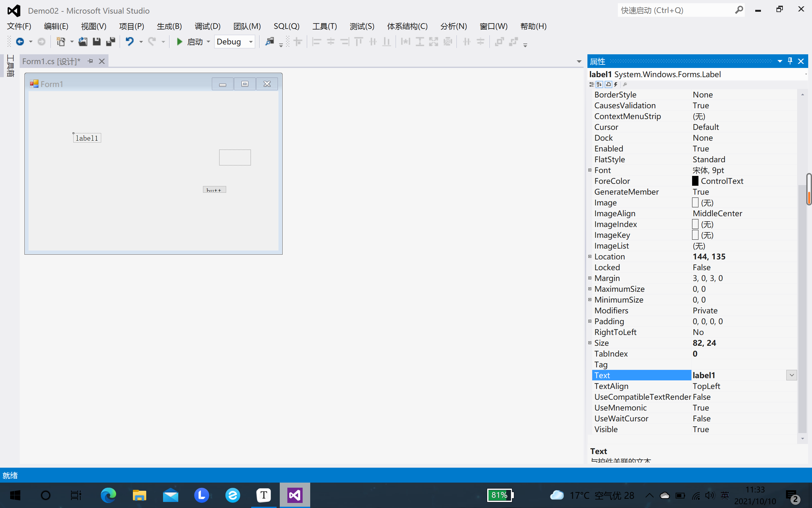Open the 工具(T) menu
This screenshot has height=508, width=812.
click(x=324, y=26)
